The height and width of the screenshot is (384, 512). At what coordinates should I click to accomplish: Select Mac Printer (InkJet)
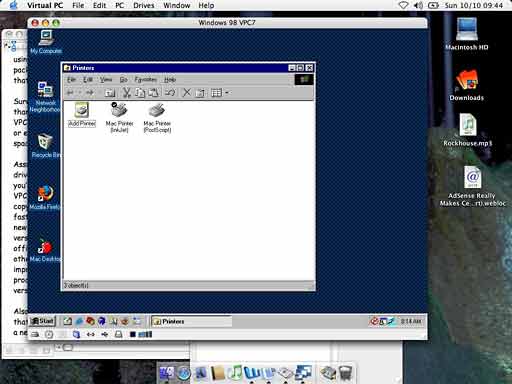click(x=119, y=117)
